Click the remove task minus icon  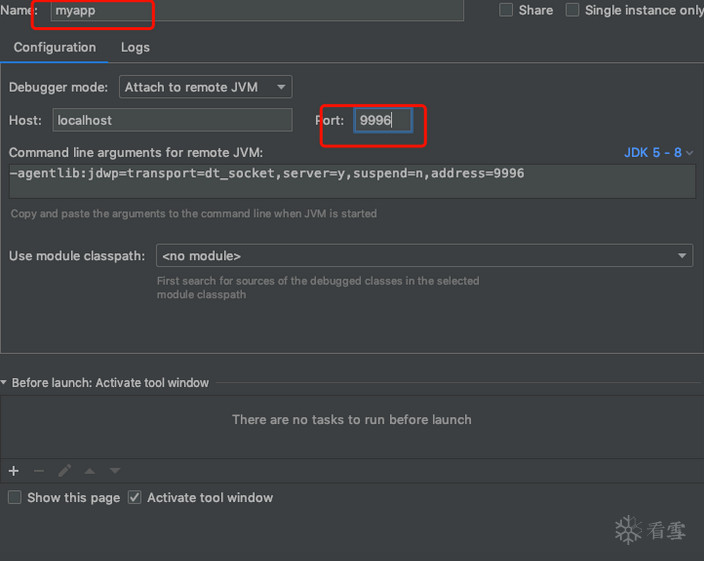coord(39,471)
